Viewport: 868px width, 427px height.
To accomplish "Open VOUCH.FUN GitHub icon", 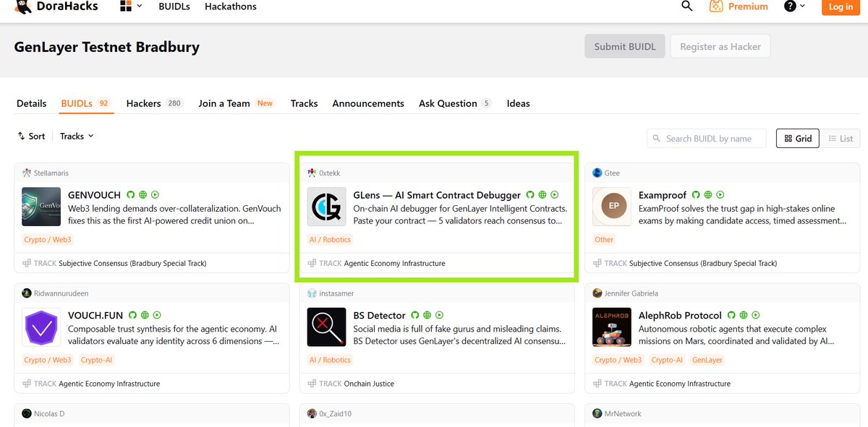I will (x=132, y=315).
